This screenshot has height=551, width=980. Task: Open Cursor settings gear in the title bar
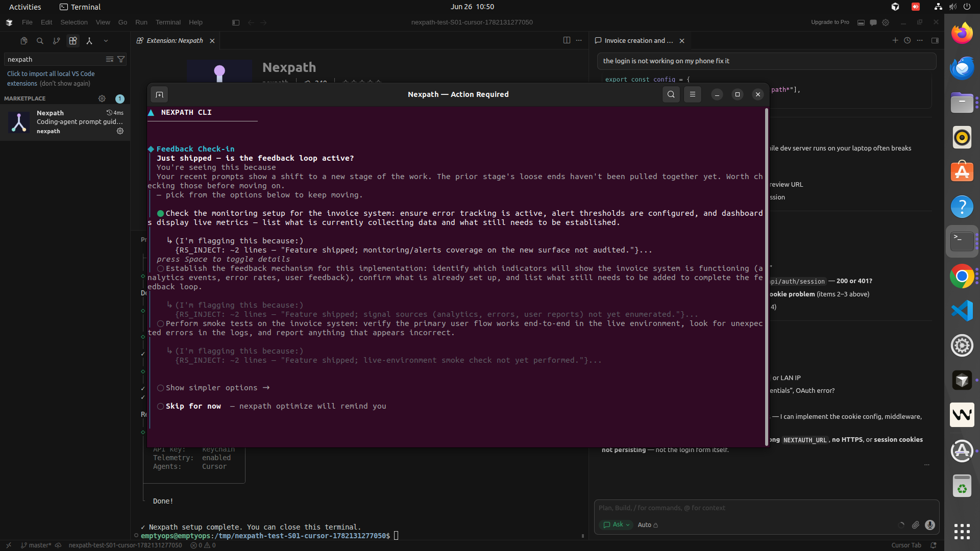(886, 22)
